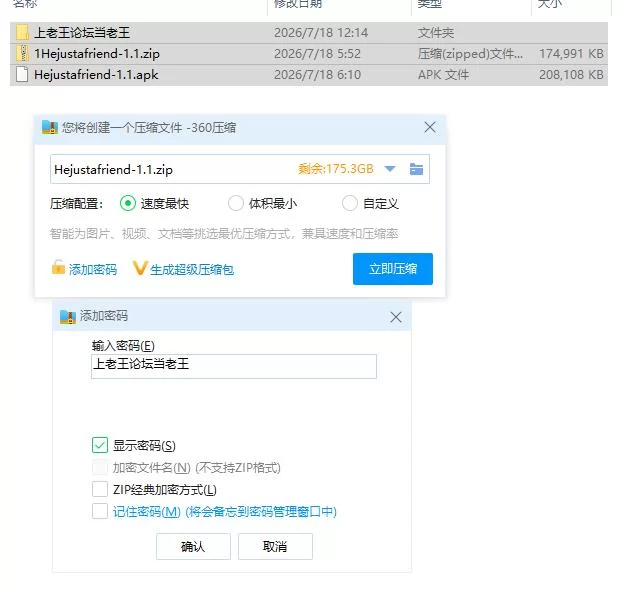Click the APK 文件 type cell
Image resolution: width=618 pixels, height=594 pixels.
pyautogui.click(x=443, y=74)
